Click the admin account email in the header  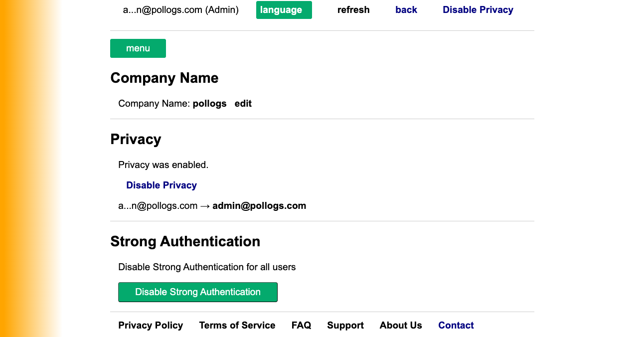point(180,9)
